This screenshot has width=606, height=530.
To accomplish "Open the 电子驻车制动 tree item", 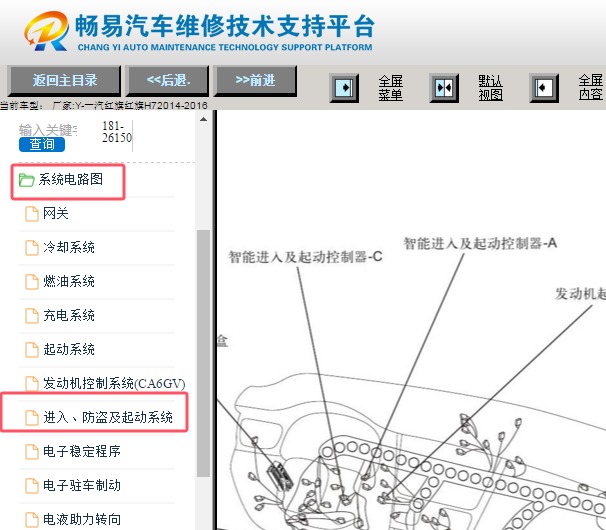I will [82, 485].
